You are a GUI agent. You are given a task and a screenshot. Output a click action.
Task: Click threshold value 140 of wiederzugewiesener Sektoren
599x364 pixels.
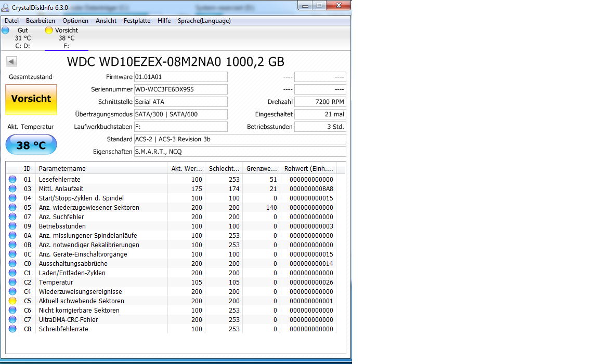click(271, 207)
